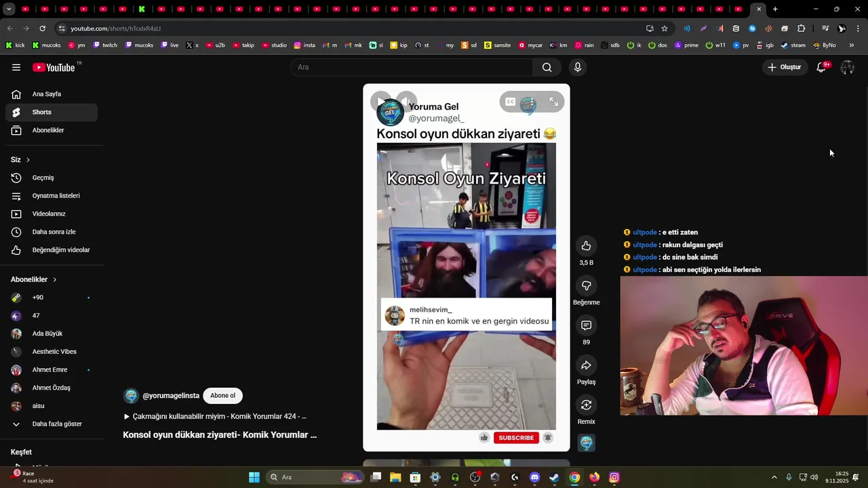Click the Windows taskbar search box

(x=315, y=477)
